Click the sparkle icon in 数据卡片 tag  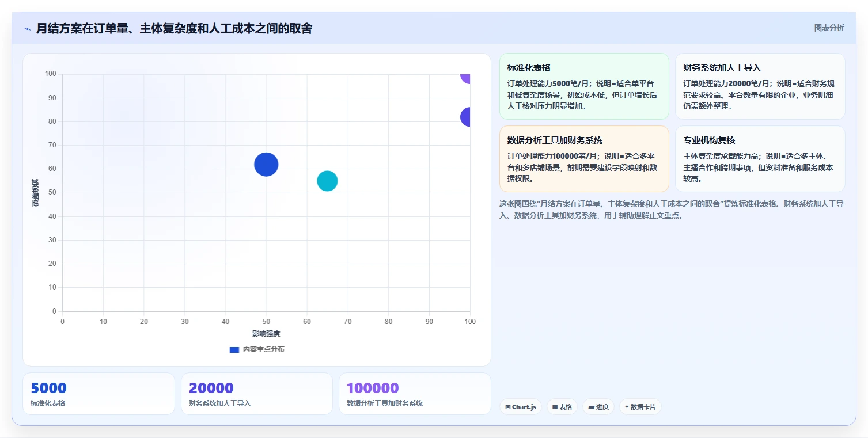tap(627, 407)
